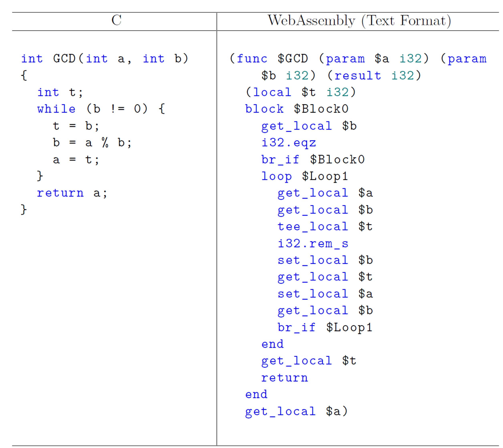Click the 'C' column header

(x=116, y=20)
